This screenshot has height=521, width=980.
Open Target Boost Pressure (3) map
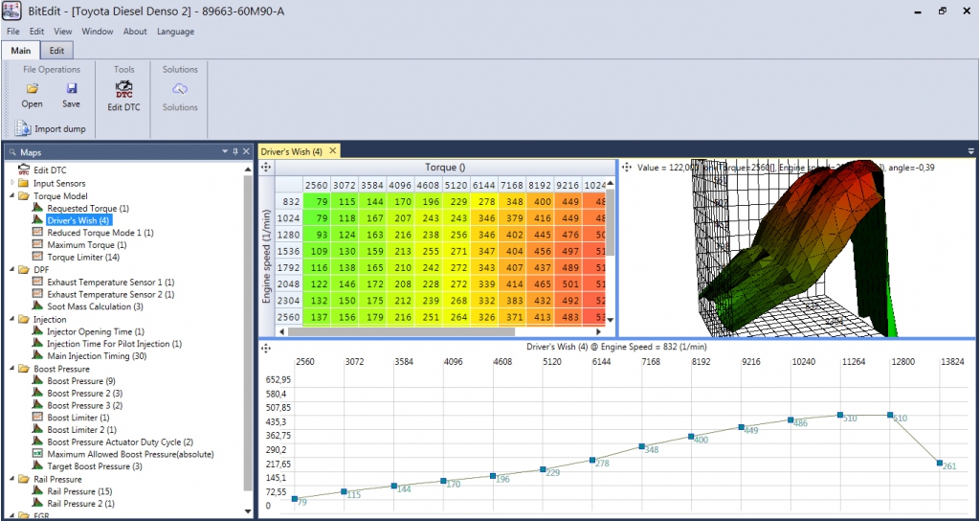(95, 466)
